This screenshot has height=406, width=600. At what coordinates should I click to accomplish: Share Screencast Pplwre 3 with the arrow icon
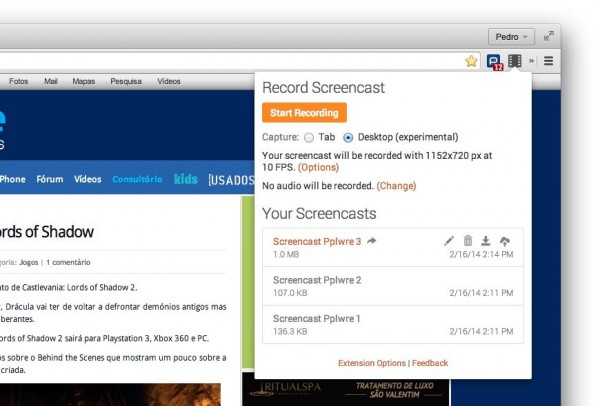point(372,241)
